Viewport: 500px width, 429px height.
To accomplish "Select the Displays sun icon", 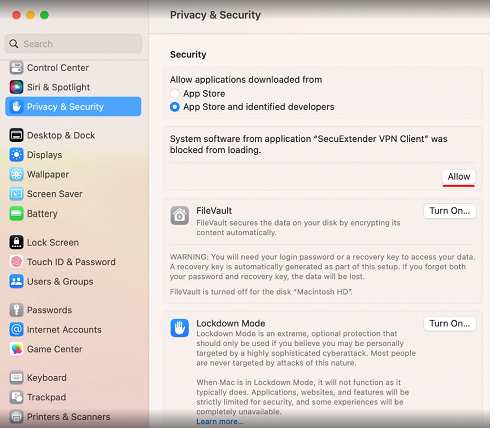I will point(16,155).
